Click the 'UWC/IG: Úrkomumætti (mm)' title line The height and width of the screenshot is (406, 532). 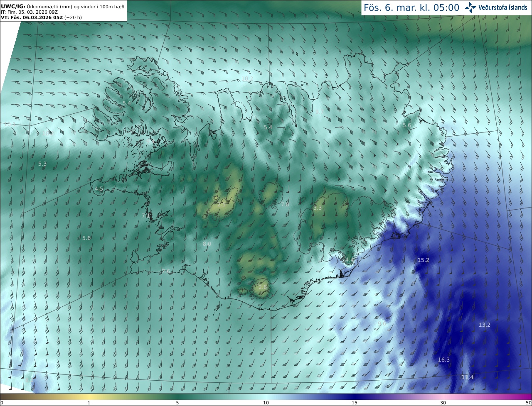pos(63,6)
